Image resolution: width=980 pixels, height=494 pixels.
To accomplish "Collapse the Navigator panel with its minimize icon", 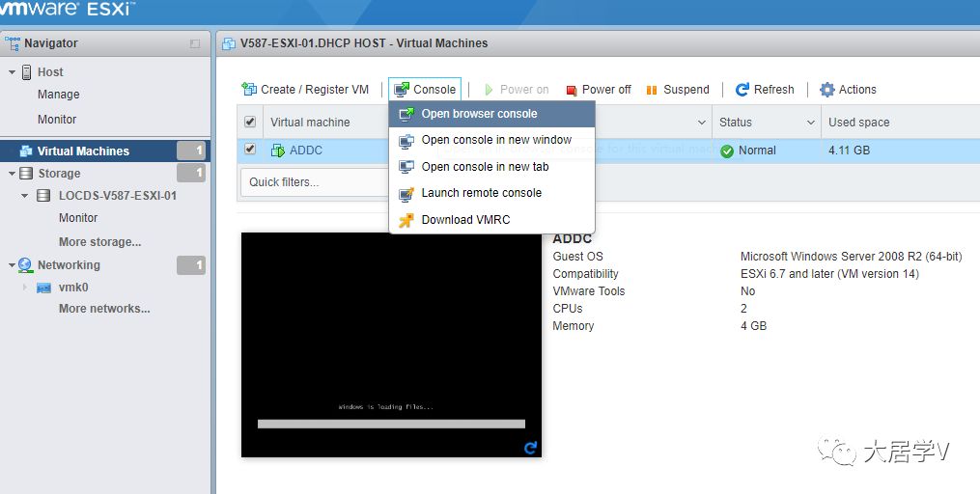I will tap(195, 43).
